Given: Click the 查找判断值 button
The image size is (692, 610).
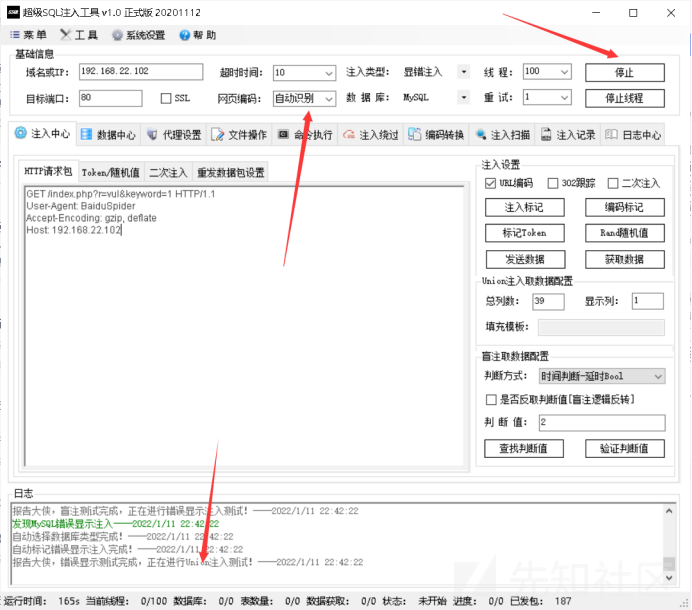Looking at the screenshot, I should pos(524,448).
